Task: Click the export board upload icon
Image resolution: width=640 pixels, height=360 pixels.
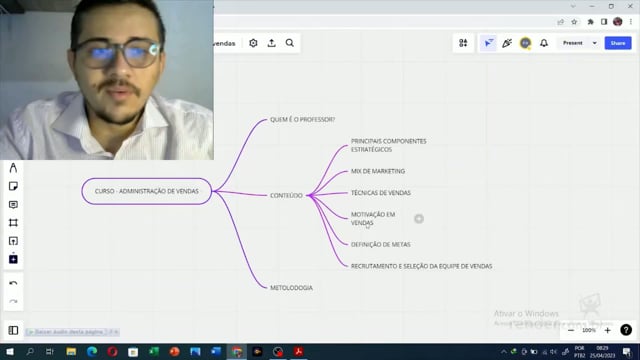Action: 271,43
